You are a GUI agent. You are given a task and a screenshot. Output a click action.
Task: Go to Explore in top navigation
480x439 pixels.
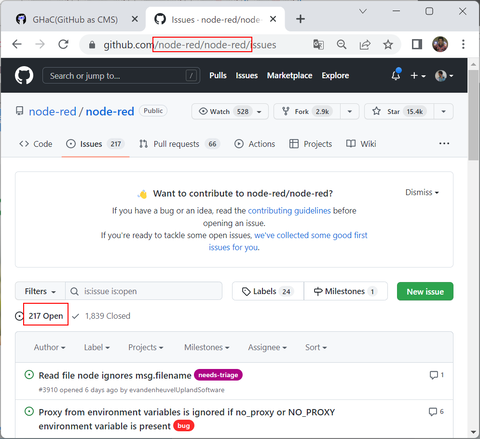[335, 76]
